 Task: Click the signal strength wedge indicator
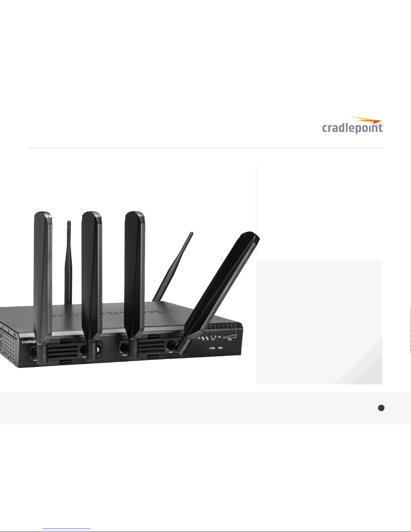[230, 336]
